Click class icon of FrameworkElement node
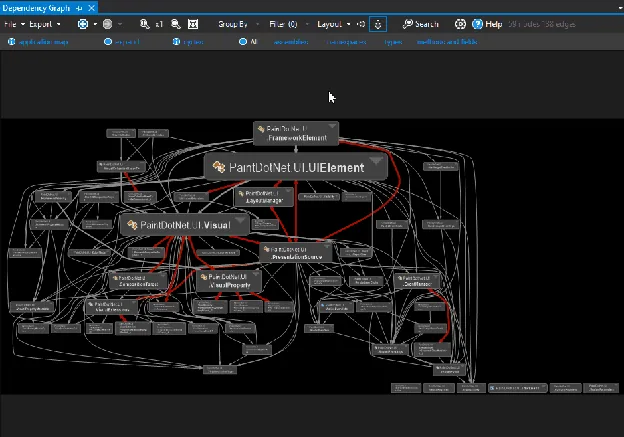This screenshot has height=437, width=624. 261,129
